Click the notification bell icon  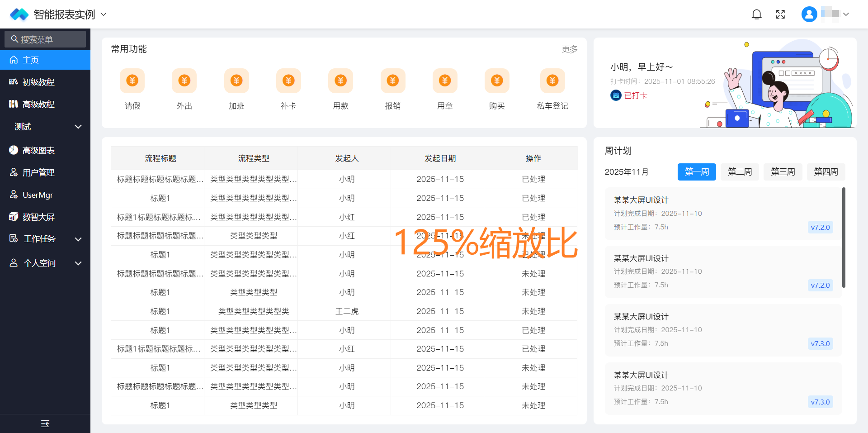(756, 14)
